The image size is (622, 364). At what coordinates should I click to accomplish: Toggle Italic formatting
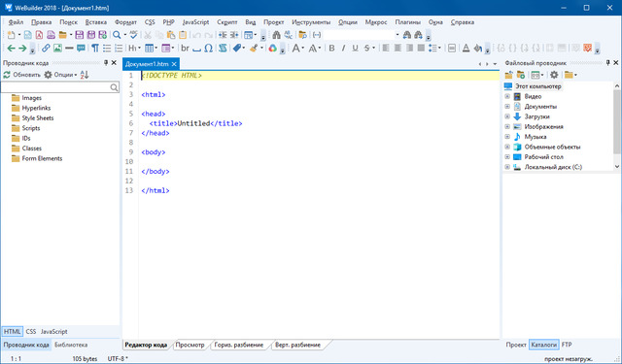[x=343, y=49]
